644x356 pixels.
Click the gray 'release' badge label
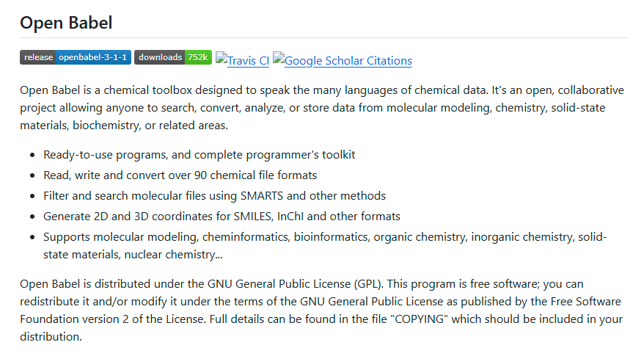pyautogui.click(x=38, y=57)
